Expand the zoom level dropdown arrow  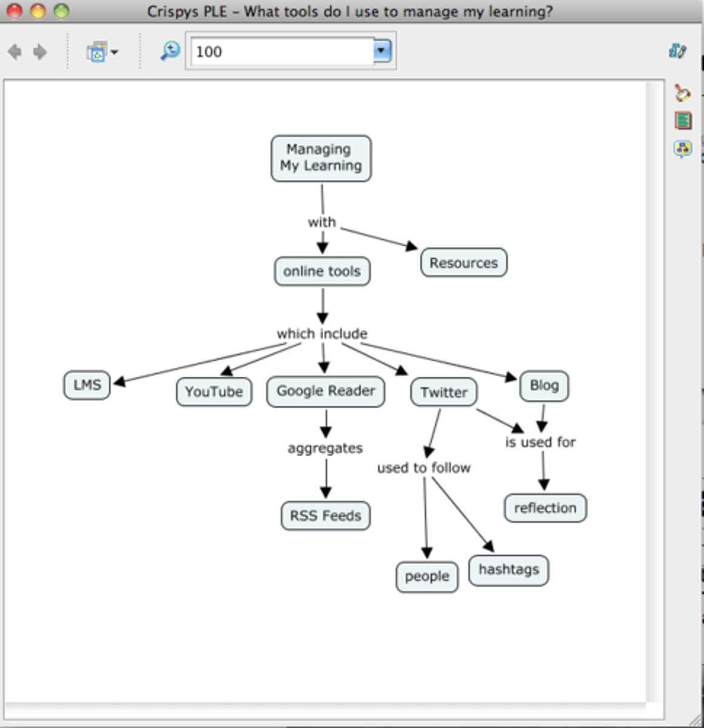click(382, 52)
